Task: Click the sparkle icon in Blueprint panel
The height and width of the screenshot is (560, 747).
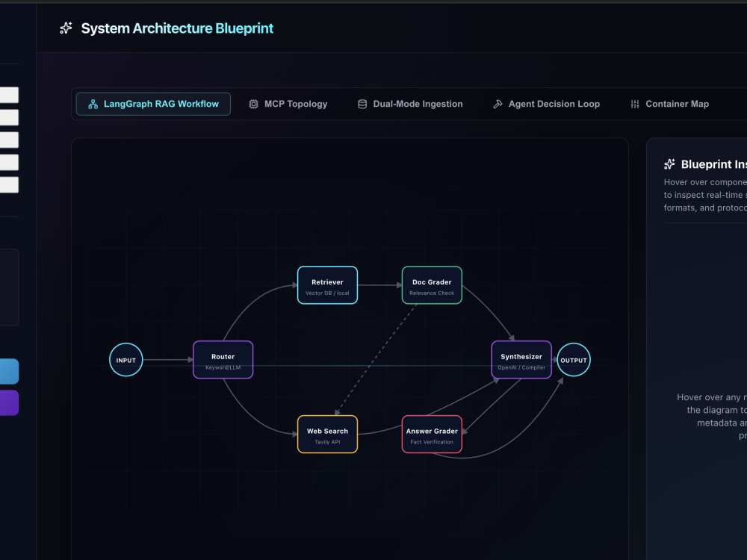Action: tap(669, 164)
